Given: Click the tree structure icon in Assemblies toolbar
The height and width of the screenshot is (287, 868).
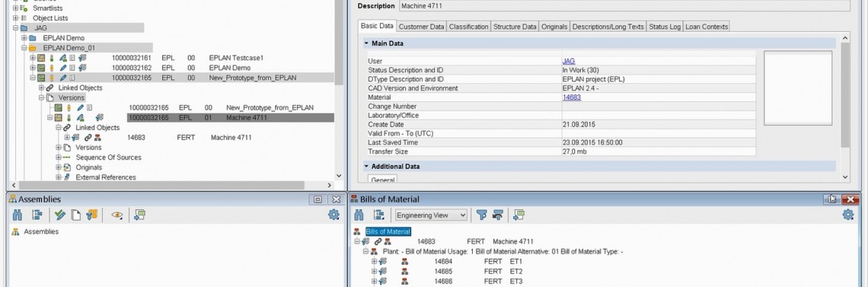Looking at the screenshot, I should pos(37,215).
